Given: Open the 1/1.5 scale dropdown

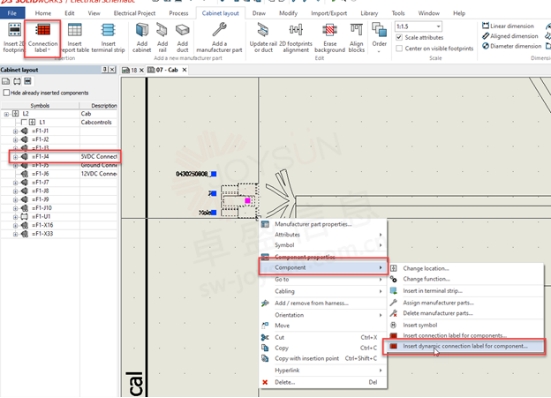Looking at the screenshot, I should tap(438, 27).
